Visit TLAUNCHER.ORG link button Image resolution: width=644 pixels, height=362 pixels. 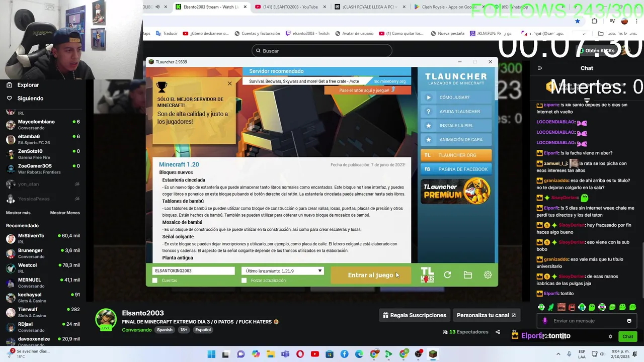[x=456, y=155]
